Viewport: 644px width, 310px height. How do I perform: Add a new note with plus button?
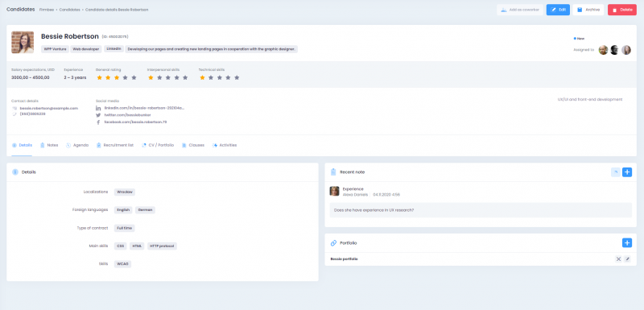tap(627, 172)
